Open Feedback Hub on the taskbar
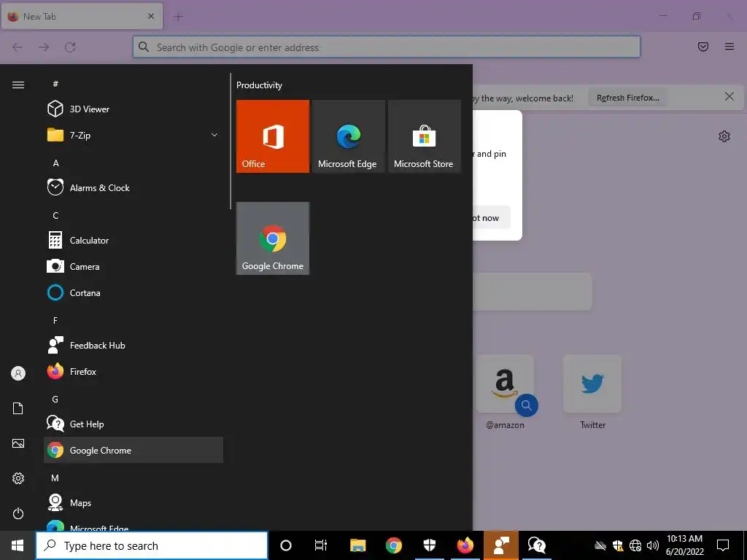The height and width of the screenshot is (560, 747). tap(501, 545)
